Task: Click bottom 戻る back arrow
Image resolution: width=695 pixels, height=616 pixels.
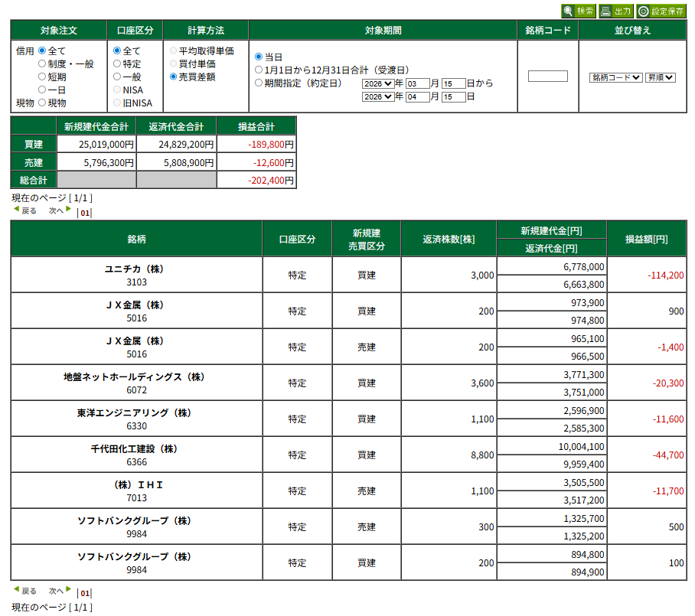Action: pos(24,592)
